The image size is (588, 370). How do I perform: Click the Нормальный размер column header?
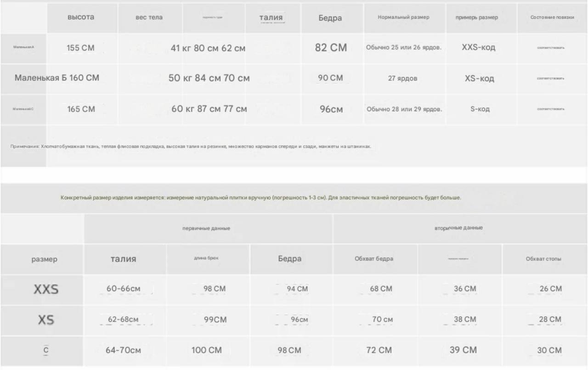pyautogui.click(x=404, y=17)
